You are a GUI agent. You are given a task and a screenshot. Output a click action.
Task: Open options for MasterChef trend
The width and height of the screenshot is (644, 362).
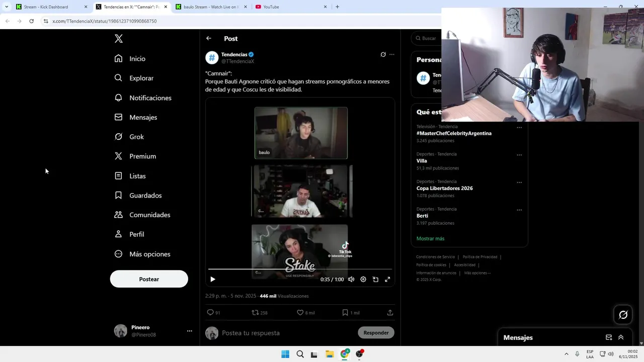(519, 128)
